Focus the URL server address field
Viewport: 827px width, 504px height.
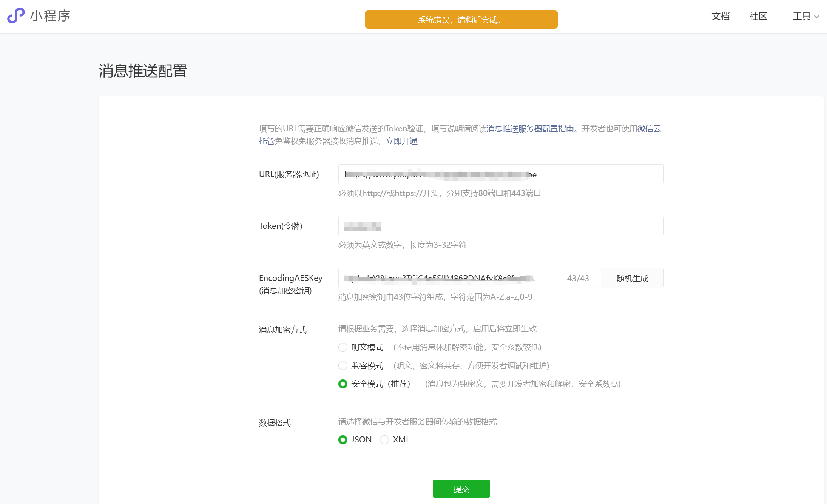501,174
